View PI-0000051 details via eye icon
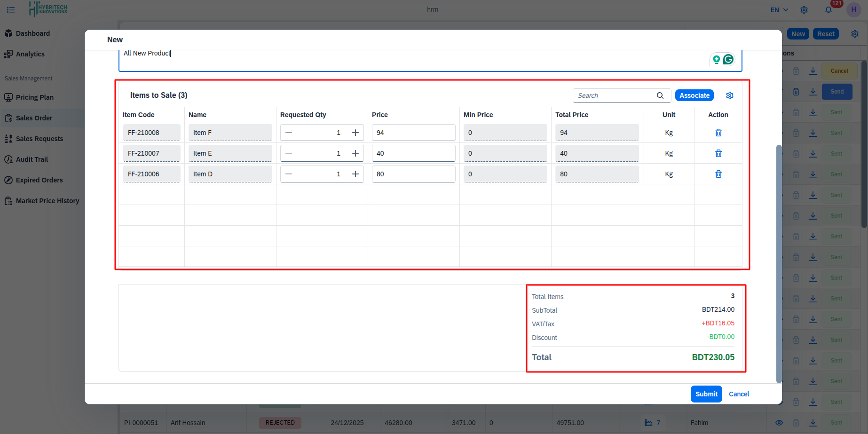Viewport: 868px width, 434px height. 779,423
